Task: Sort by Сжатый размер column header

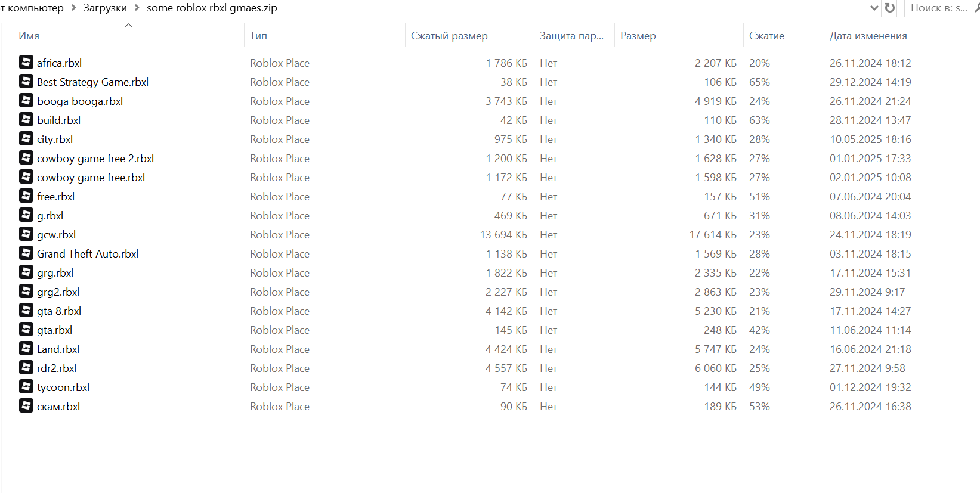Action: coord(449,36)
